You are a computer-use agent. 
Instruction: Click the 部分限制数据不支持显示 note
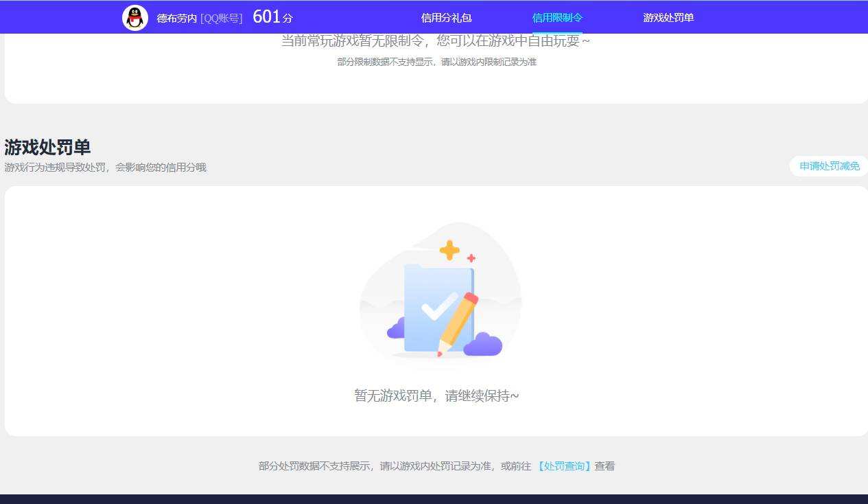pyautogui.click(x=436, y=62)
